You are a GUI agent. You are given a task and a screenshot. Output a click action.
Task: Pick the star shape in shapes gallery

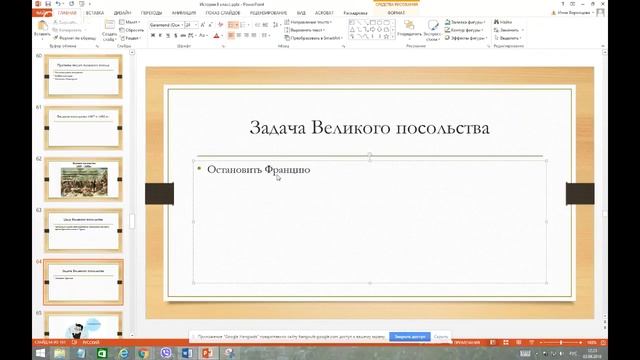pyautogui.click(x=386, y=37)
